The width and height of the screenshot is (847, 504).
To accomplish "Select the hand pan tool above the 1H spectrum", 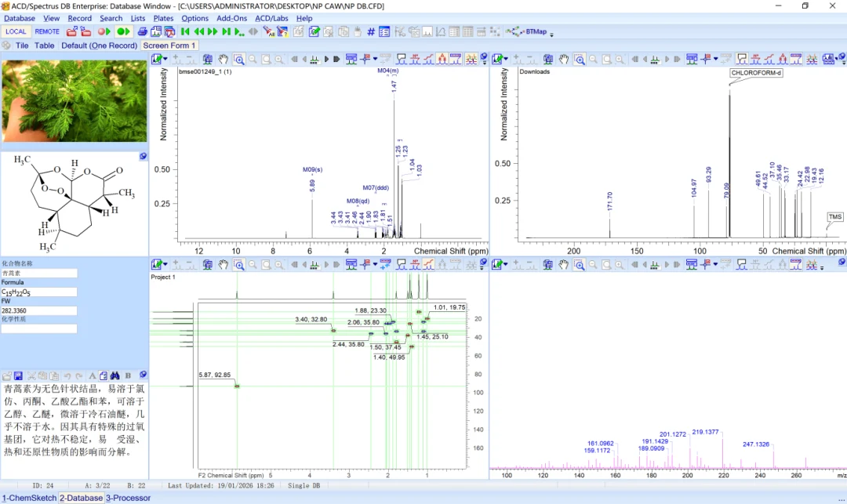I will point(223,59).
